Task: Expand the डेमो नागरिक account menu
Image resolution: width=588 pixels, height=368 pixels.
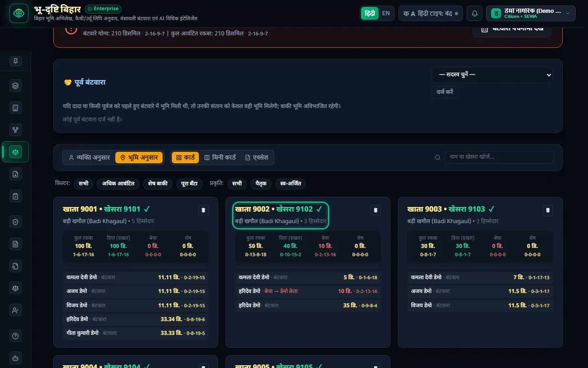Action: (531, 13)
